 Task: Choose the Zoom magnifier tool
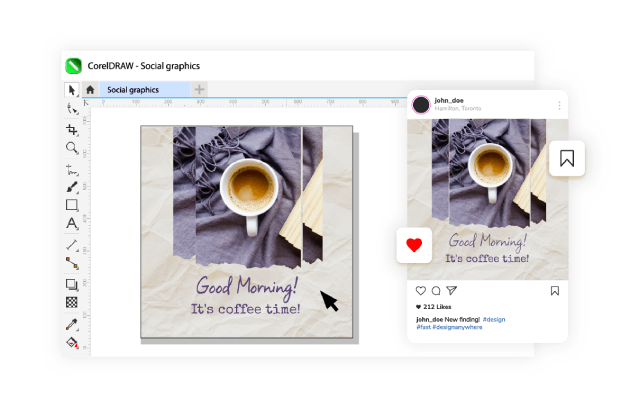pos(72,148)
